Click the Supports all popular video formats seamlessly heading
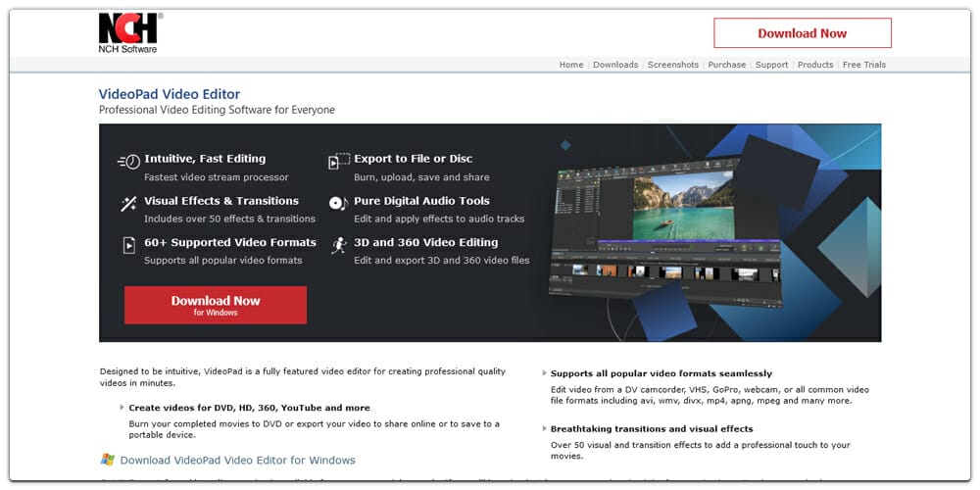 coord(661,373)
